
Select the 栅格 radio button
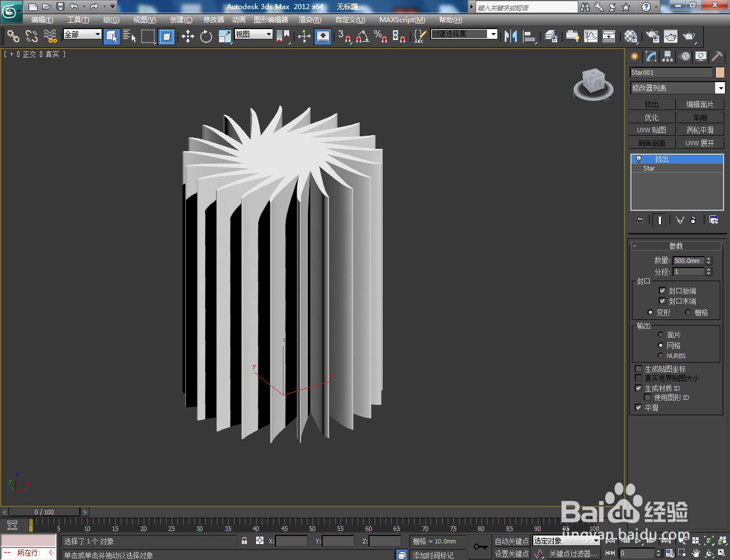(688, 313)
